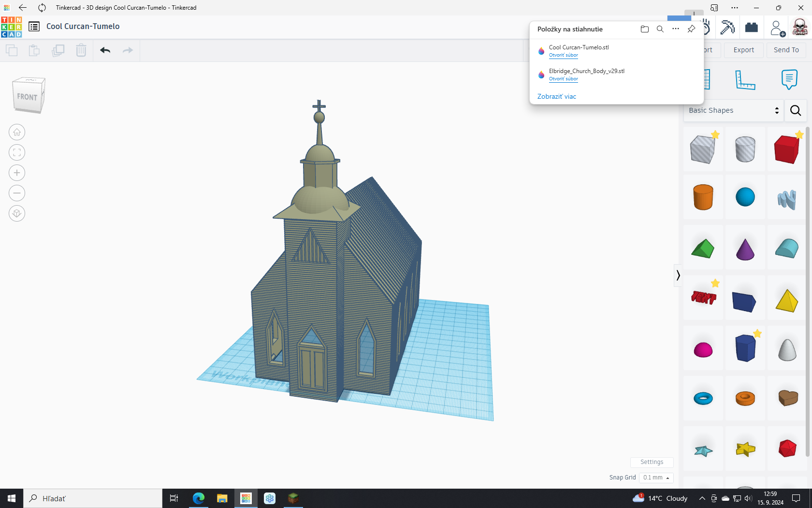The image size is (812, 508).
Task: Click the FRONT face of the view cube
Action: pos(27,97)
